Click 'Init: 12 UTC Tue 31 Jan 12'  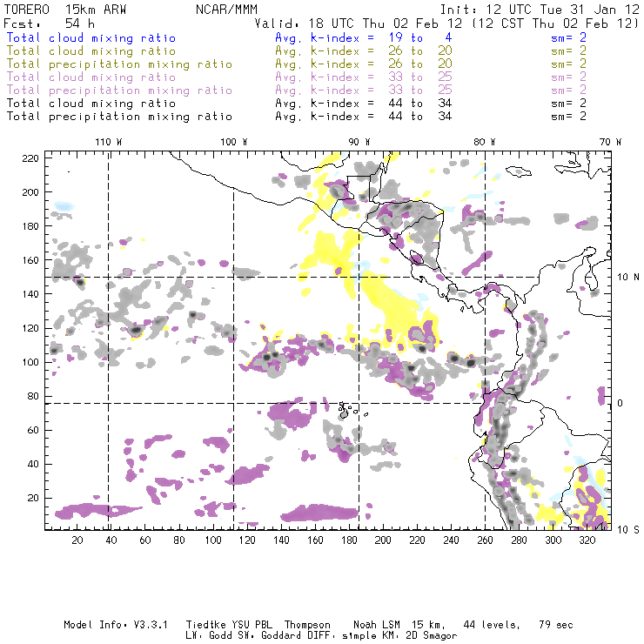(540, 10)
